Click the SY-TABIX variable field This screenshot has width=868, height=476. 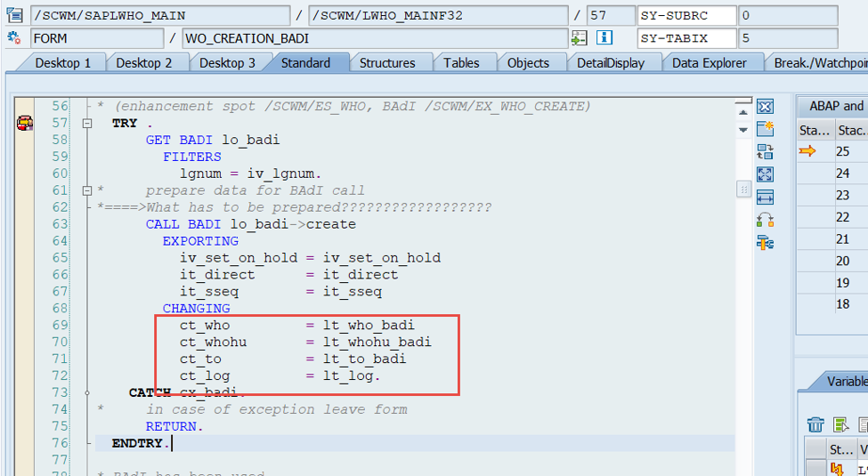[x=687, y=38]
